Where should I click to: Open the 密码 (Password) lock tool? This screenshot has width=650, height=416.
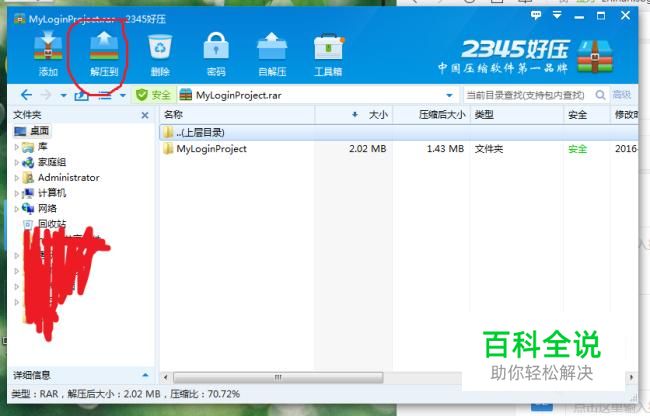pos(216,54)
